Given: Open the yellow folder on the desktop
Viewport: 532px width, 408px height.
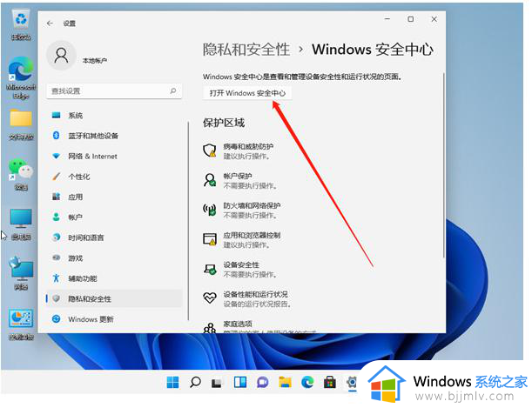Looking at the screenshot, I should (x=21, y=124).
